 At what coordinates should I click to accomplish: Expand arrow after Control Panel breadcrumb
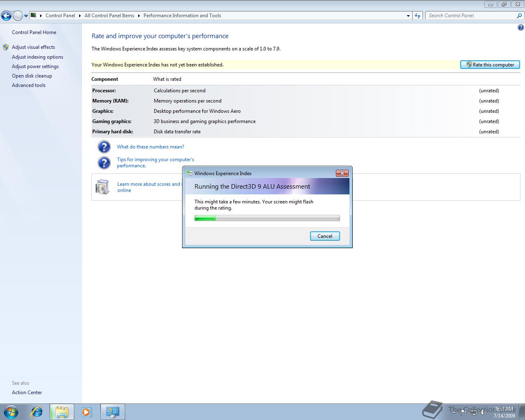click(80, 16)
